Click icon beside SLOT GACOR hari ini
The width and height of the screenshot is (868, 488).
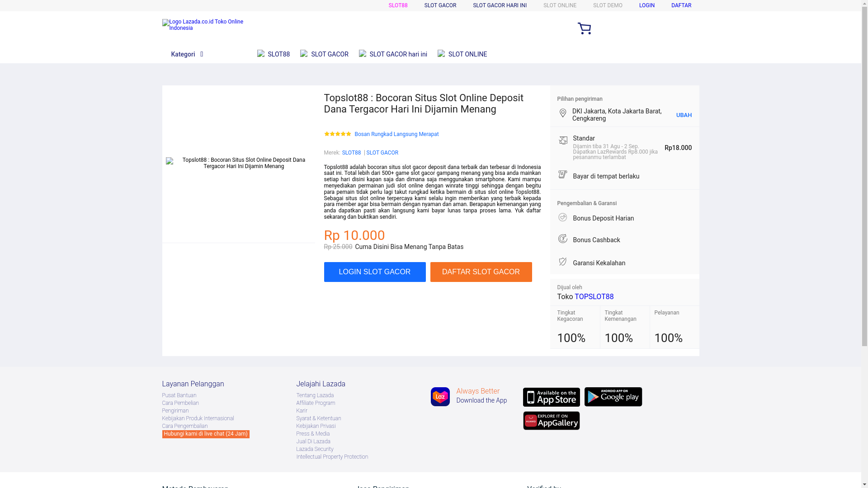363,54
